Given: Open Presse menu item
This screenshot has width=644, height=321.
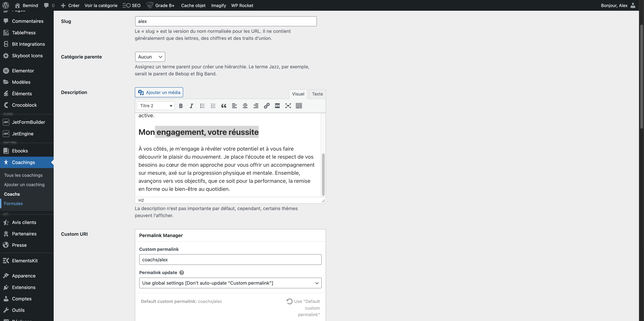Looking at the screenshot, I should 27,245.
